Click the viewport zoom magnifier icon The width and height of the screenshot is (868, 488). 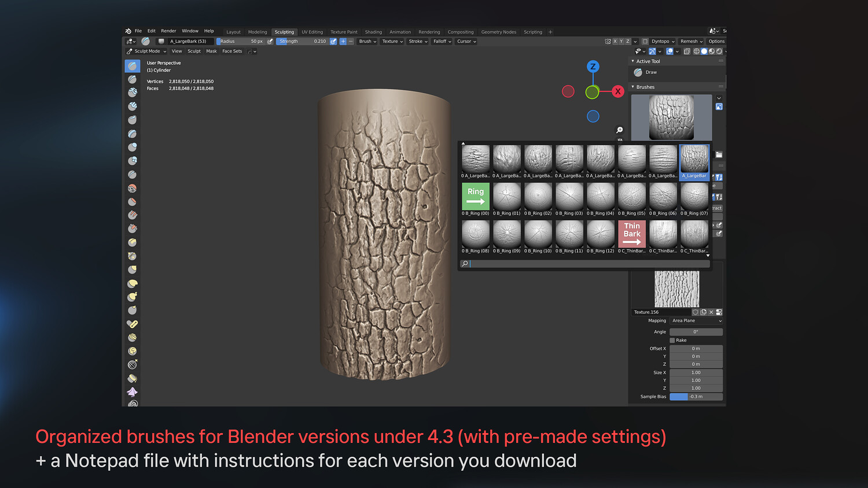click(x=620, y=130)
